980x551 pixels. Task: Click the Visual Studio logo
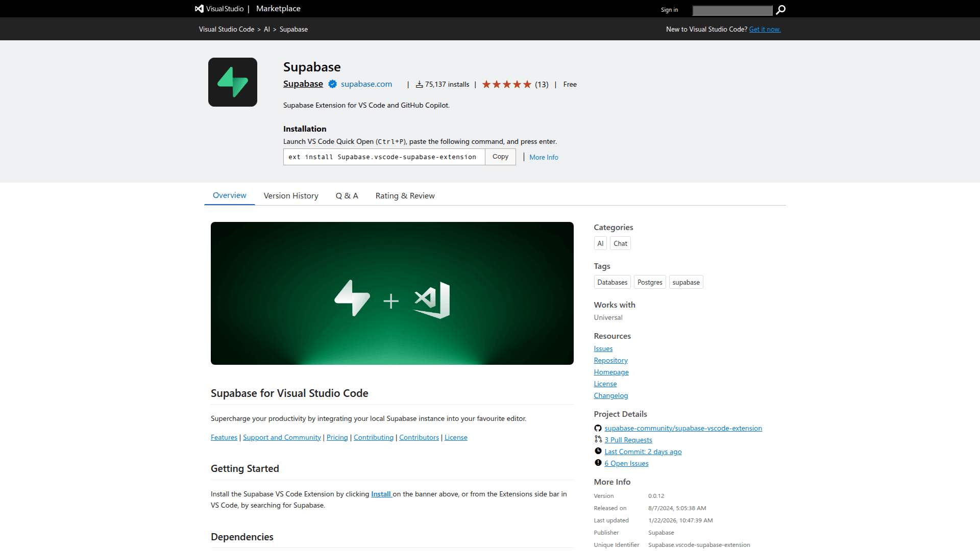199,8
